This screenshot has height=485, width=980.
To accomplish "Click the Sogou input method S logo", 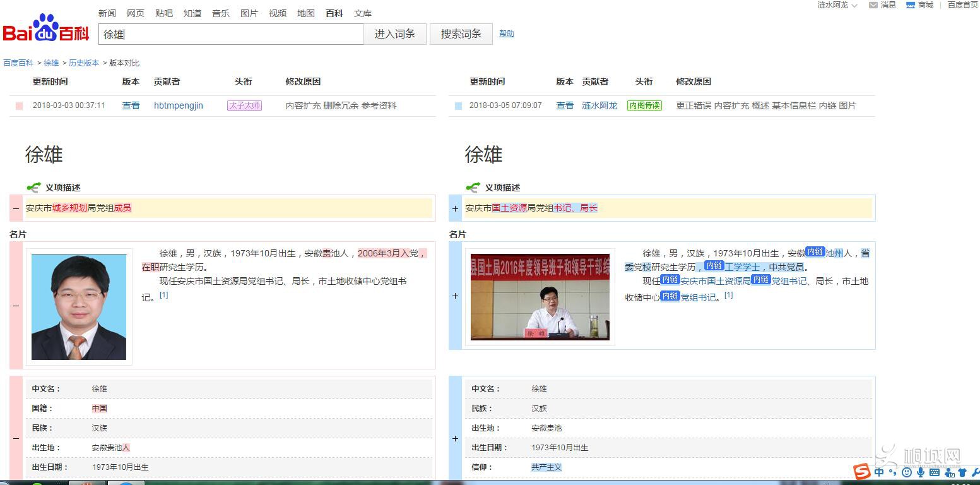I will 862,471.
